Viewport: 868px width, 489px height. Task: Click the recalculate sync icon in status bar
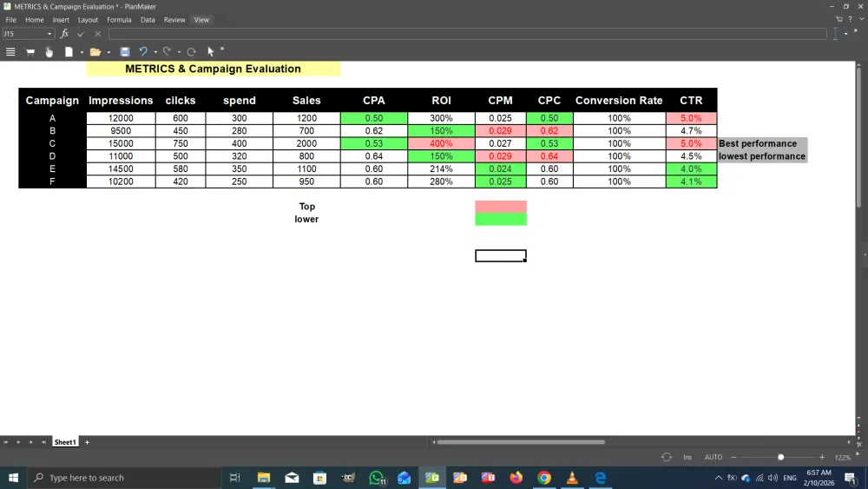tap(667, 458)
